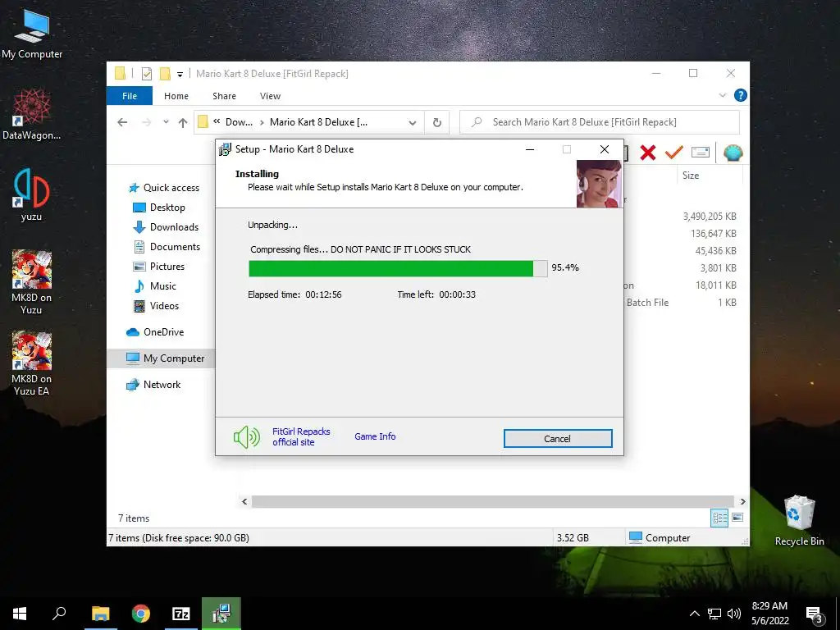Toggle the installer music speaker icon
Screen dimensions: 840x630
(246, 438)
